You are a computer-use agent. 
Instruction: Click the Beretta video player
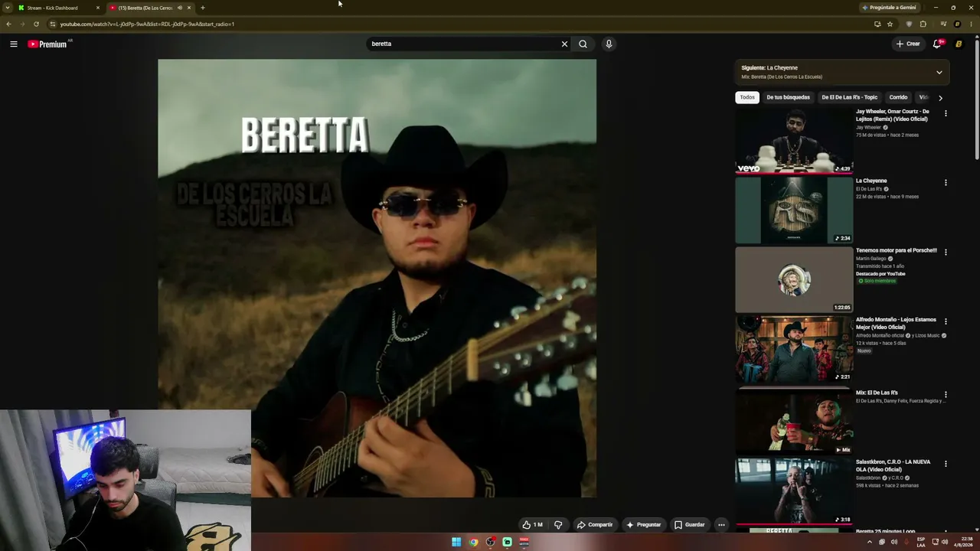[377, 279]
